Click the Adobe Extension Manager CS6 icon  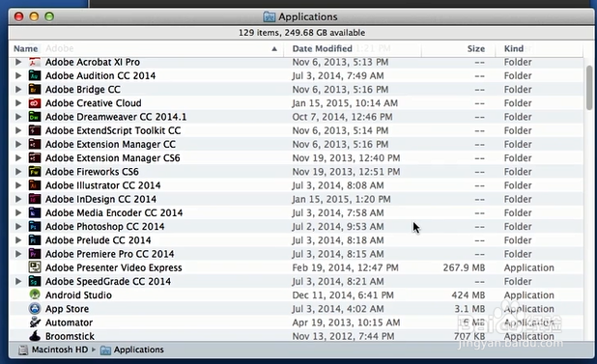35,157
